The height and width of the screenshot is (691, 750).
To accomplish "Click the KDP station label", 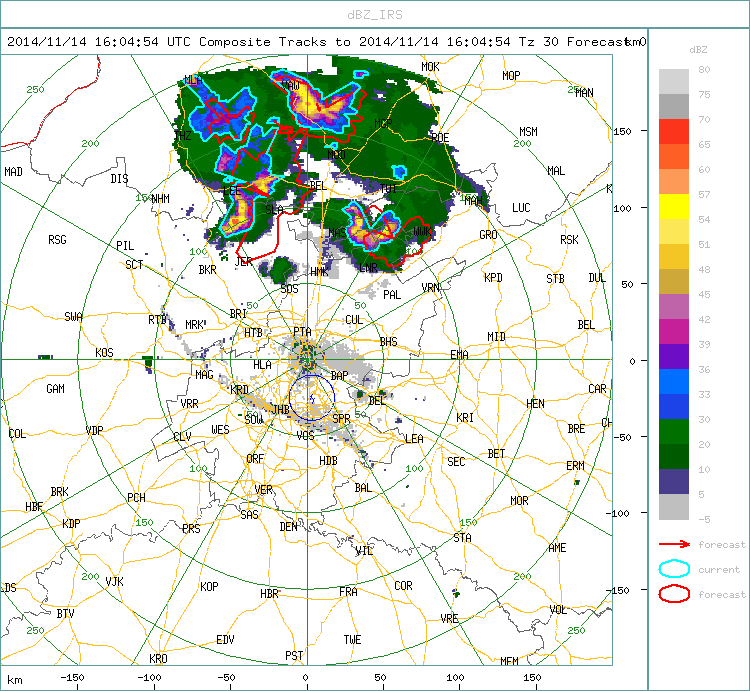I will pyautogui.click(x=71, y=523).
